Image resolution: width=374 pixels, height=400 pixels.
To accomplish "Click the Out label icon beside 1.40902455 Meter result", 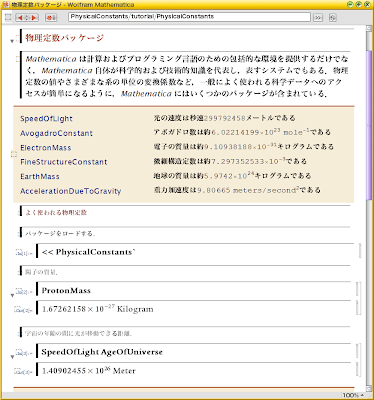I will 23,371.
